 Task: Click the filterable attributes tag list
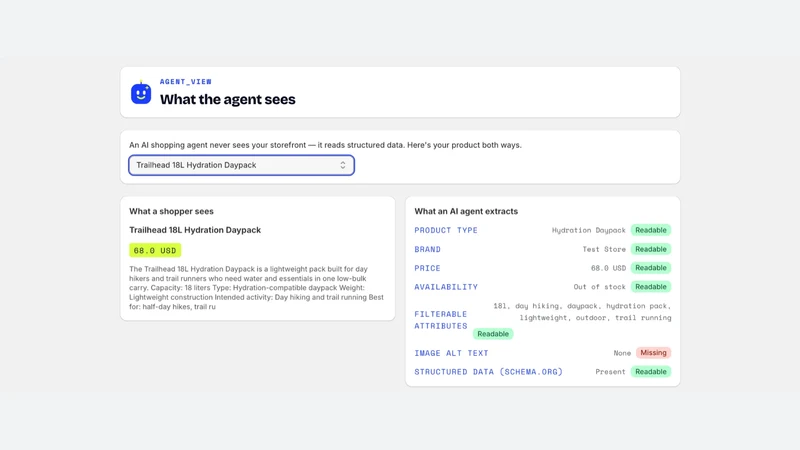point(582,312)
